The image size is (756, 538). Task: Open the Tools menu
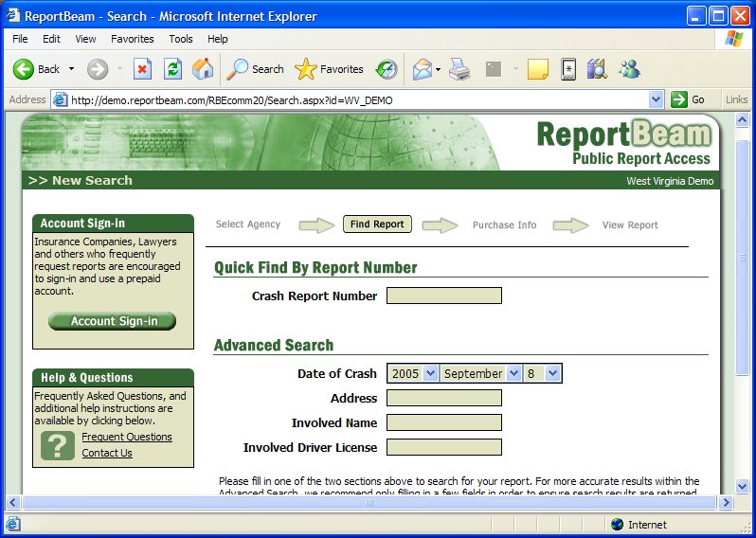pyautogui.click(x=181, y=39)
